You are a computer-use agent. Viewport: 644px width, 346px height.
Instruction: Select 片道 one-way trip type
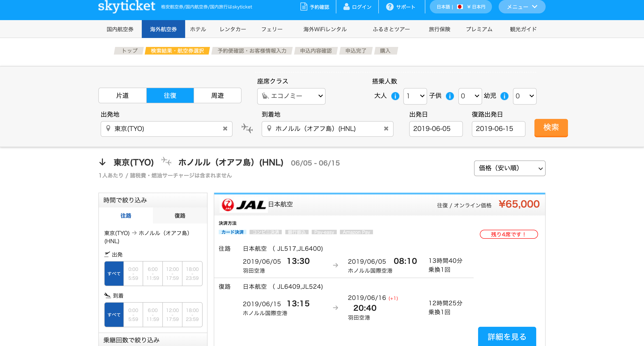pos(123,95)
